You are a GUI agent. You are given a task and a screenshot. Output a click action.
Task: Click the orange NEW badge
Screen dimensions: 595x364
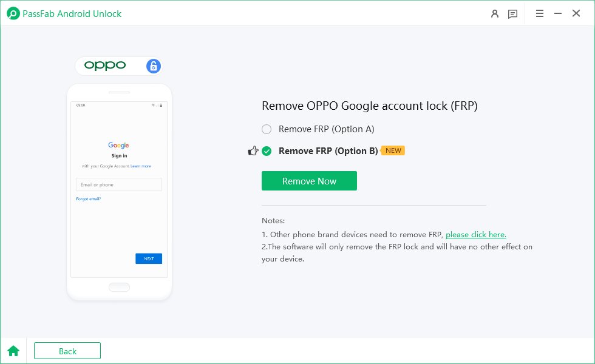point(392,150)
